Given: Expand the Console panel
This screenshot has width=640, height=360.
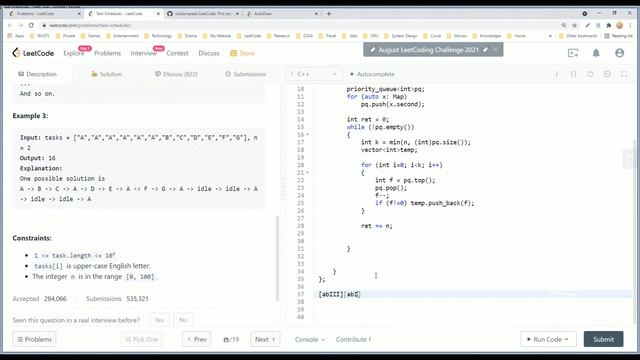Looking at the screenshot, I should (309, 339).
